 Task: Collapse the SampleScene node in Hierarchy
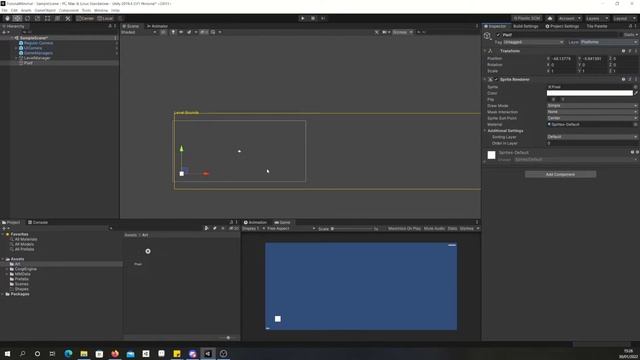point(12,38)
